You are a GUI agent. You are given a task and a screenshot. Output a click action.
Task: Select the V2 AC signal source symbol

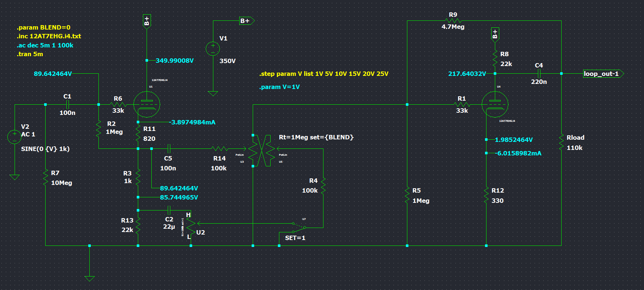15,136
